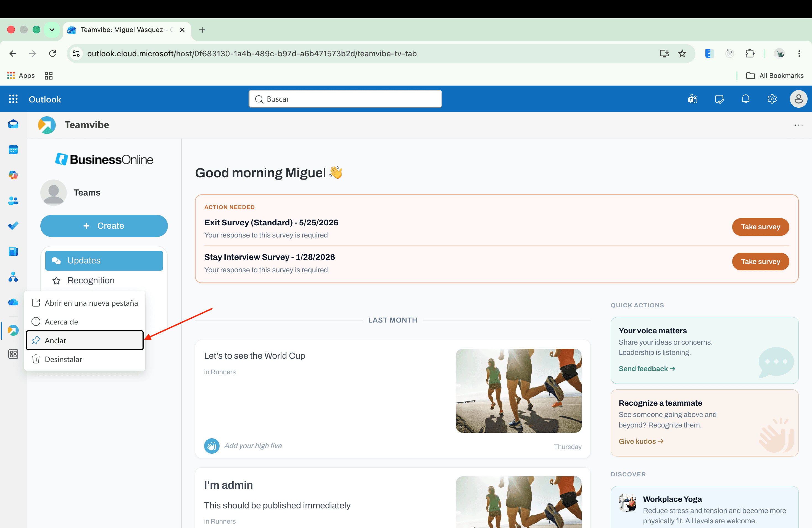
Task: Click in the Buscar search field
Action: pyautogui.click(x=345, y=99)
